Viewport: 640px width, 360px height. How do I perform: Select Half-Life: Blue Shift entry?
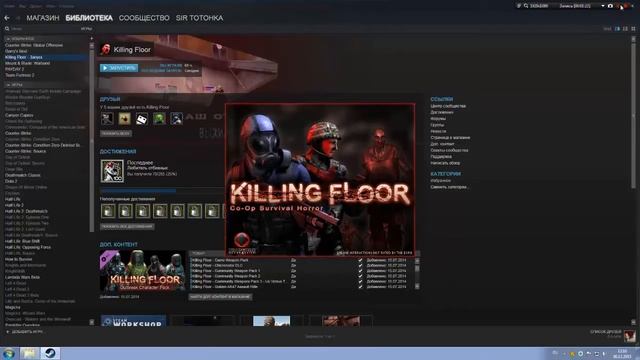(22, 241)
